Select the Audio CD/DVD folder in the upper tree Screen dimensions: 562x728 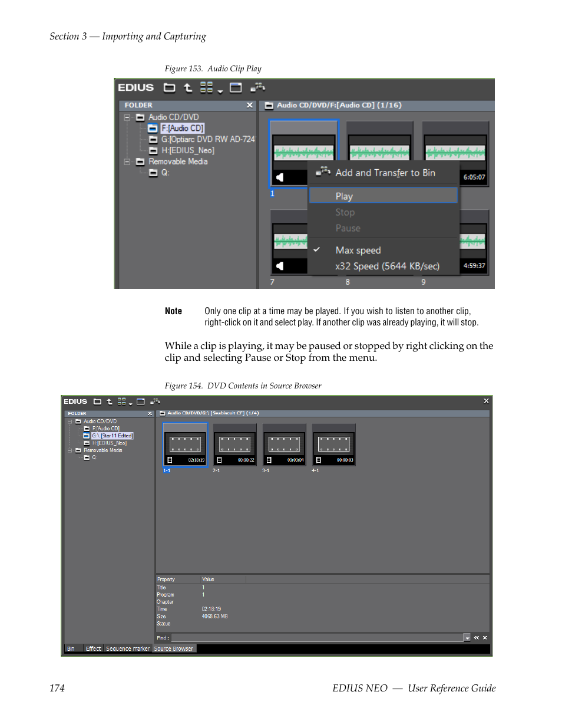[x=173, y=117]
